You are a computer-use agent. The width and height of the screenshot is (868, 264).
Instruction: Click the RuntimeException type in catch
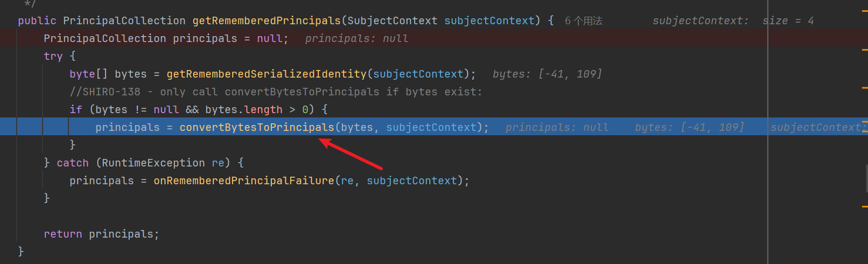[x=153, y=163]
